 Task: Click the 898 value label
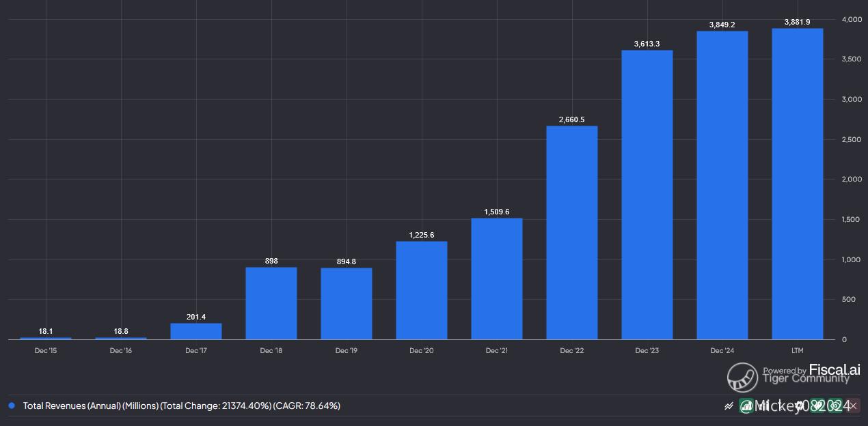271,261
